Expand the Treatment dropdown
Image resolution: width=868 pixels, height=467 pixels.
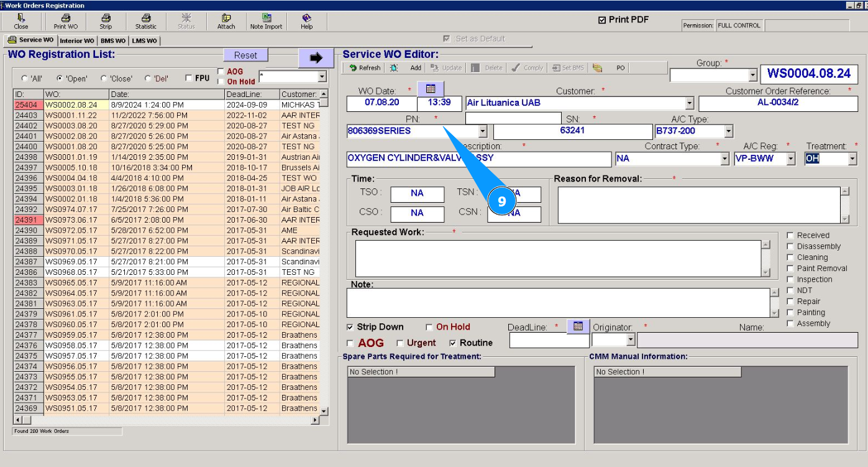(x=852, y=159)
